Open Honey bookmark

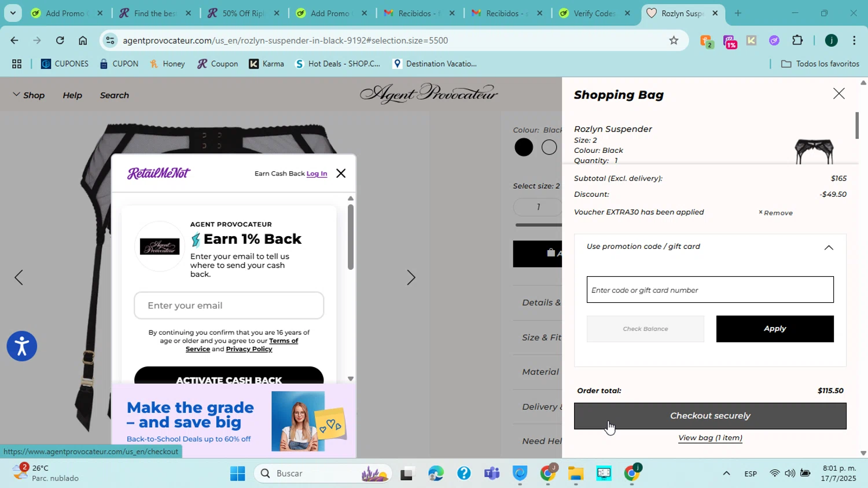pyautogui.click(x=167, y=64)
